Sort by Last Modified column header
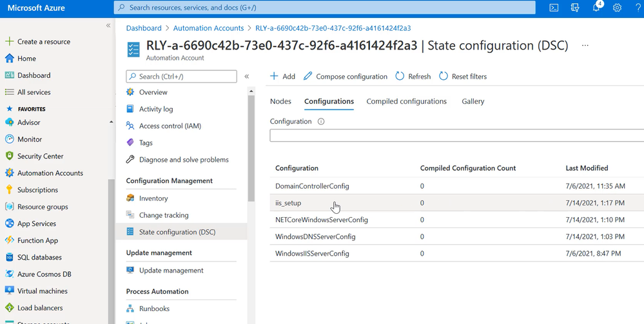 pyautogui.click(x=587, y=168)
